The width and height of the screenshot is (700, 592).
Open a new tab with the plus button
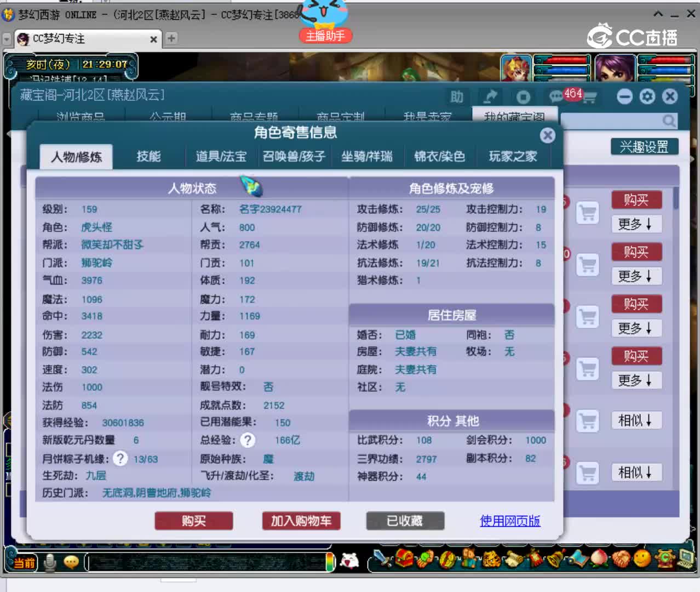pyautogui.click(x=171, y=38)
